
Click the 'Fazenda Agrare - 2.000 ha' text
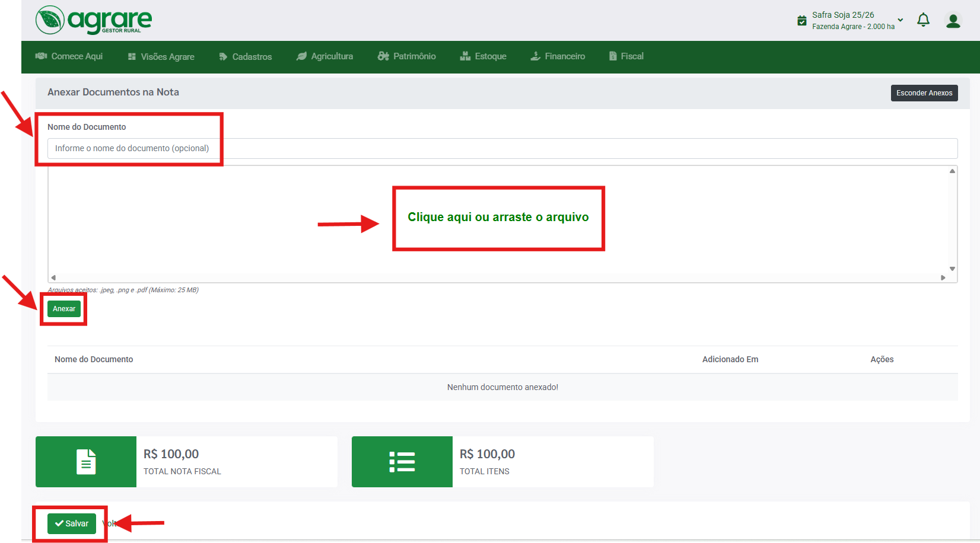pyautogui.click(x=853, y=27)
